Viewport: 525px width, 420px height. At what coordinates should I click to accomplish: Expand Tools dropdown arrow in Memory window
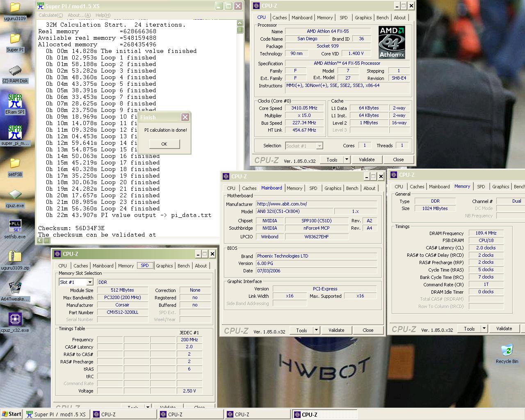(x=484, y=329)
